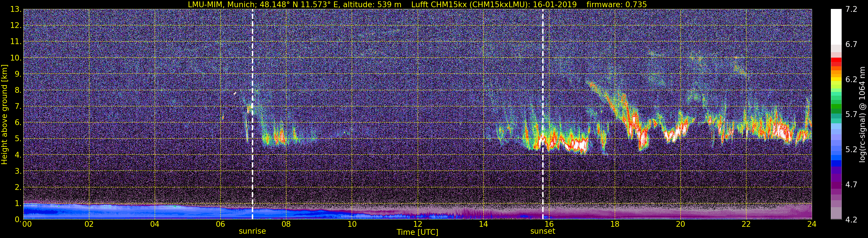The height and width of the screenshot is (238, 868).
Task: Click the height axis tick label '6.'
Action: point(18,123)
